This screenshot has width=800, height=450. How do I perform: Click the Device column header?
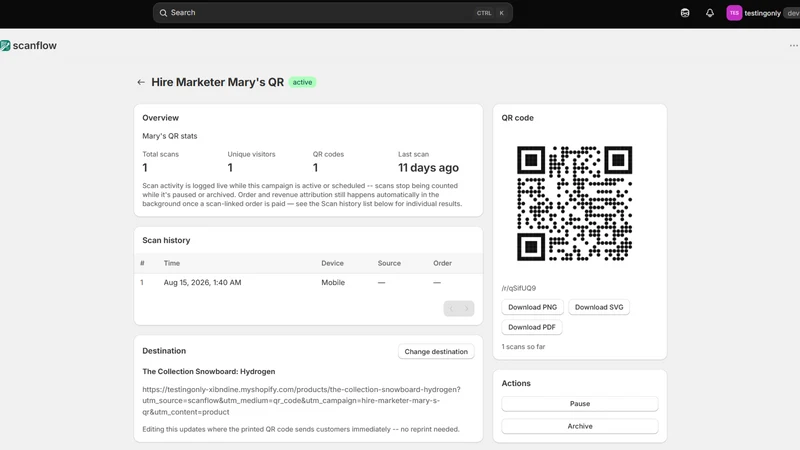tap(332, 263)
